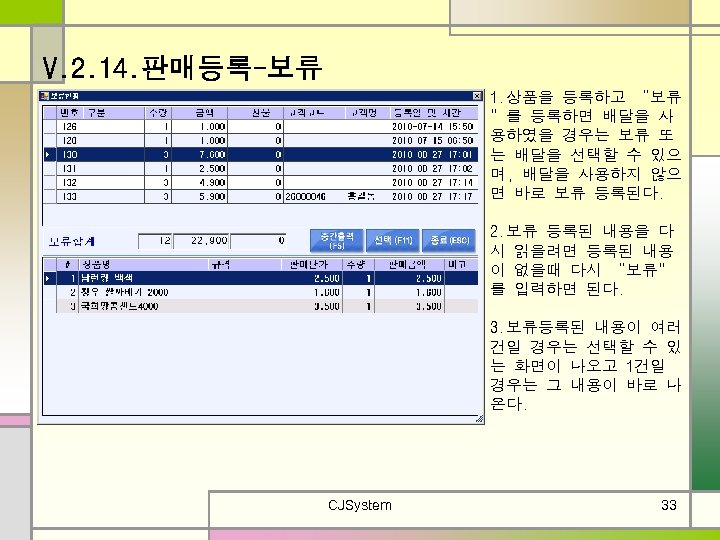
Task: Click the 판매금액 sales amount column header
Action: point(410,264)
